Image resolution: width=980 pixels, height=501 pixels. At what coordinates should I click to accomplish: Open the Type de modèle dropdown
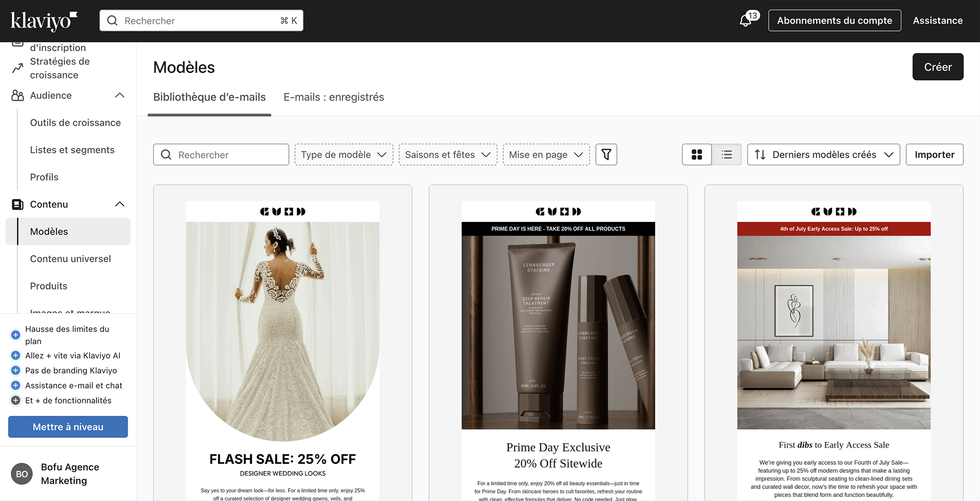[344, 155]
